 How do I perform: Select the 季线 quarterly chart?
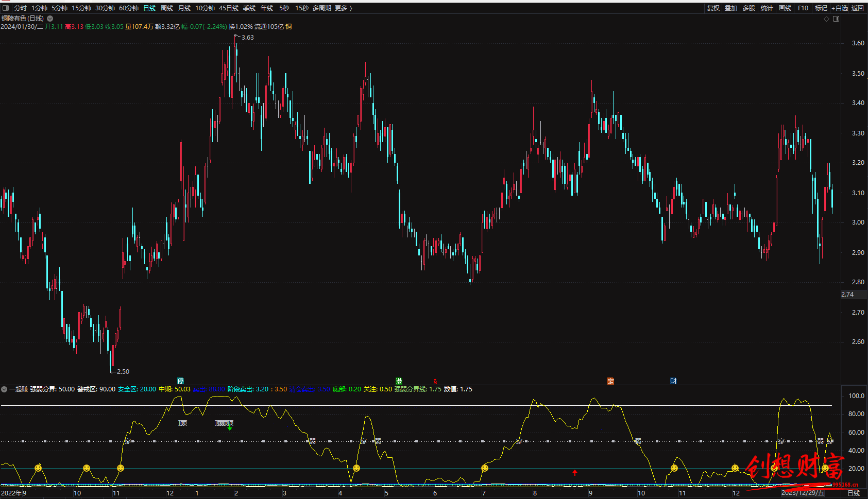tap(249, 8)
